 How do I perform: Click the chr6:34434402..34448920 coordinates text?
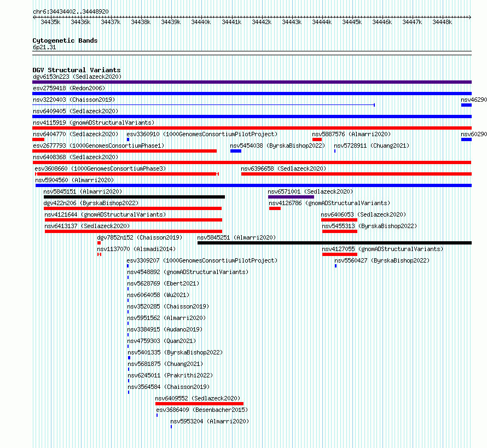71,11
